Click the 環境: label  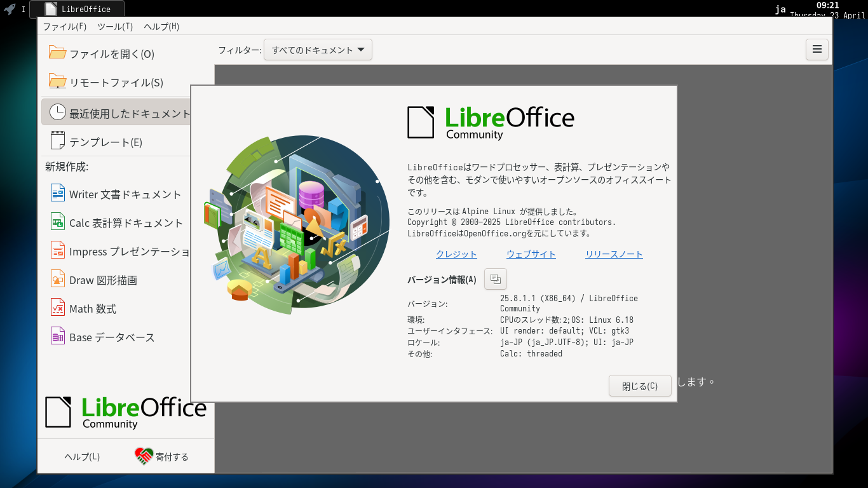[x=416, y=320]
